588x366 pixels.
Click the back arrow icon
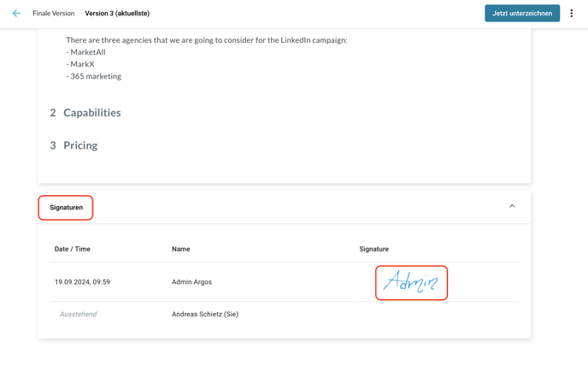pyautogui.click(x=16, y=14)
